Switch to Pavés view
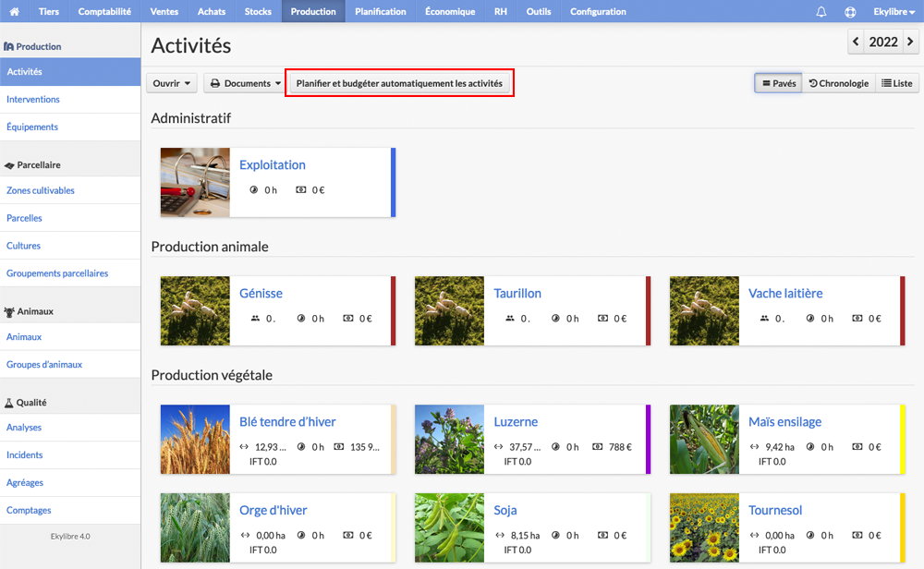 click(778, 83)
